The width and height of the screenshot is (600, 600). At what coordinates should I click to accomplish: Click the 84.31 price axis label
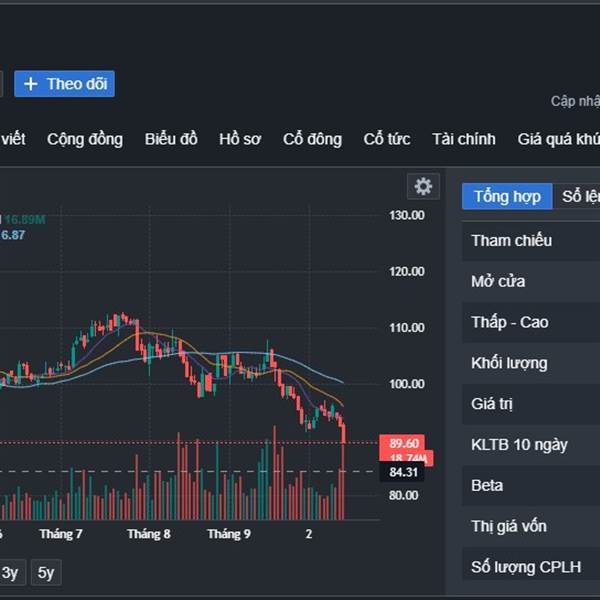click(x=404, y=472)
